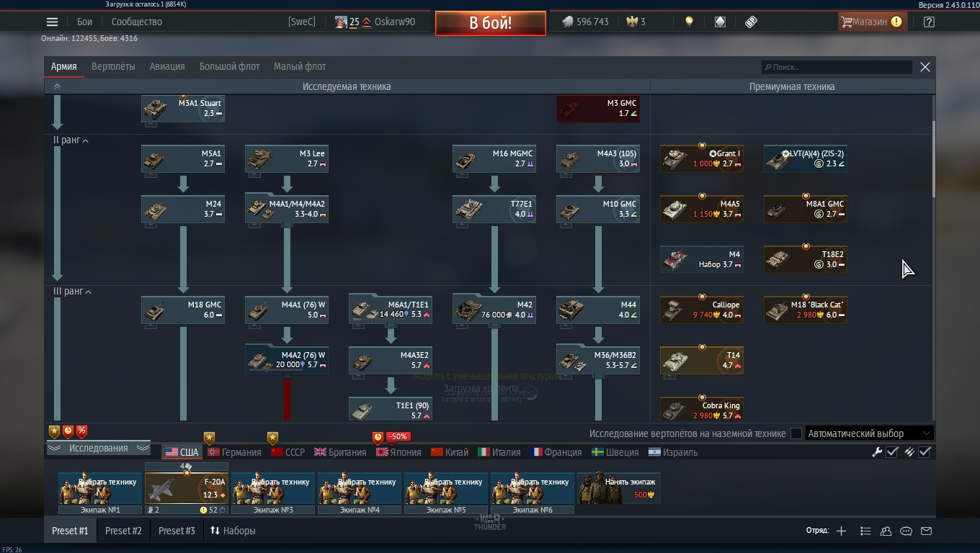Toggle helicopter research on ground vehicles checkbox
The width and height of the screenshot is (980, 553).
tap(796, 433)
